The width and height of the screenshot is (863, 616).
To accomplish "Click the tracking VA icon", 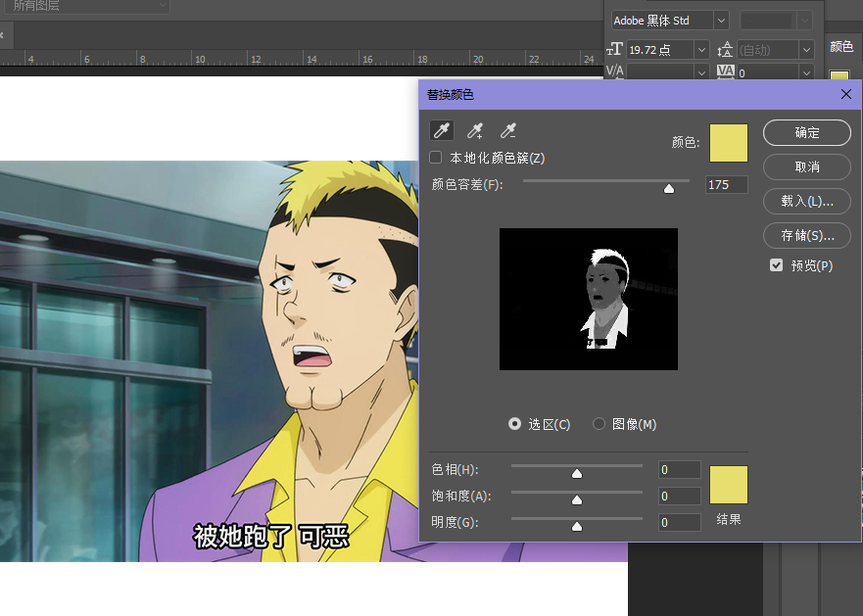I will coord(726,71).
